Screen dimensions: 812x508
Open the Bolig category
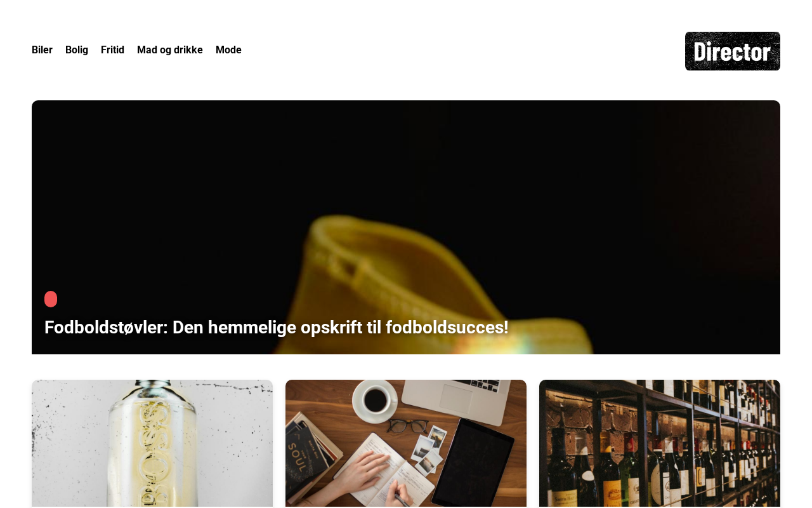[x=77, y=50]
